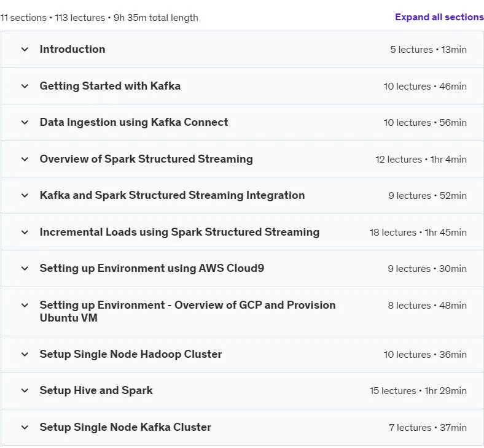484x448 pixels.
Task: Click '8 lectures • 48min' text
Action: click(427, 306)
